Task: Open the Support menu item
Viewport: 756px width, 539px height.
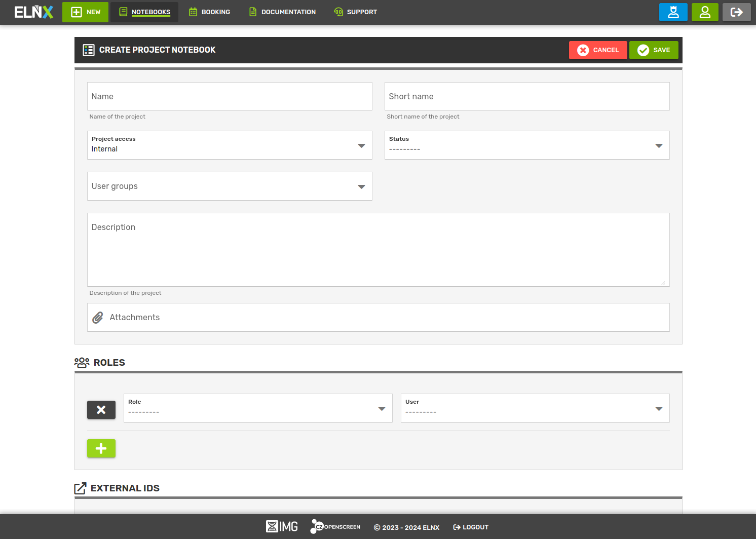Action: (x=355, y=12)
